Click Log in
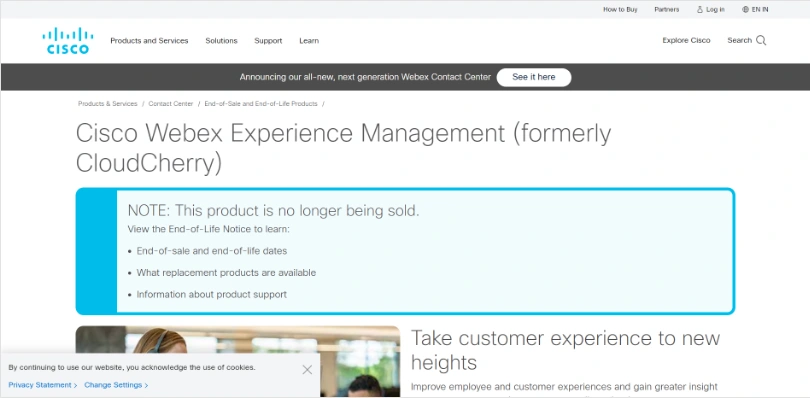Image resolution: width=810 pixels, height=398 pixels. (715, 9)
